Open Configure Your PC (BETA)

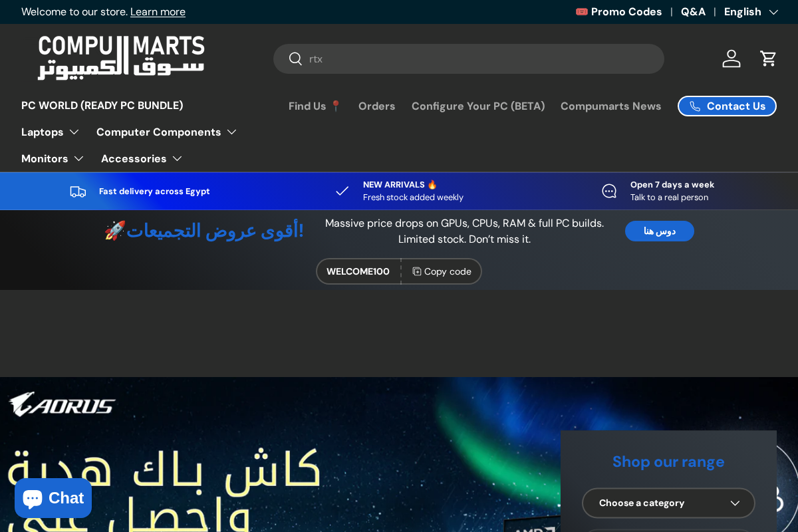pyautogui.click(x=478, y=106)
